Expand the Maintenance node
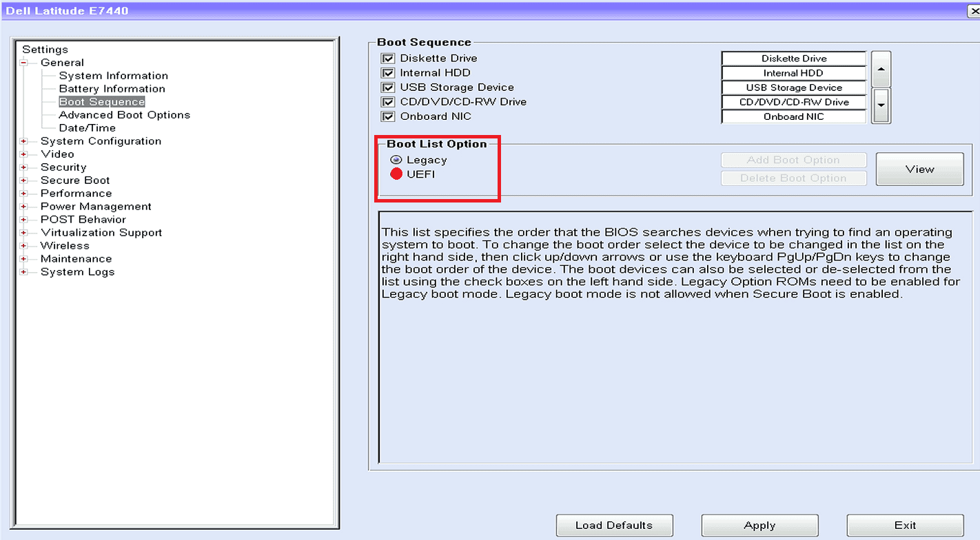Screen dimensions: 980x540 [24, 259]
